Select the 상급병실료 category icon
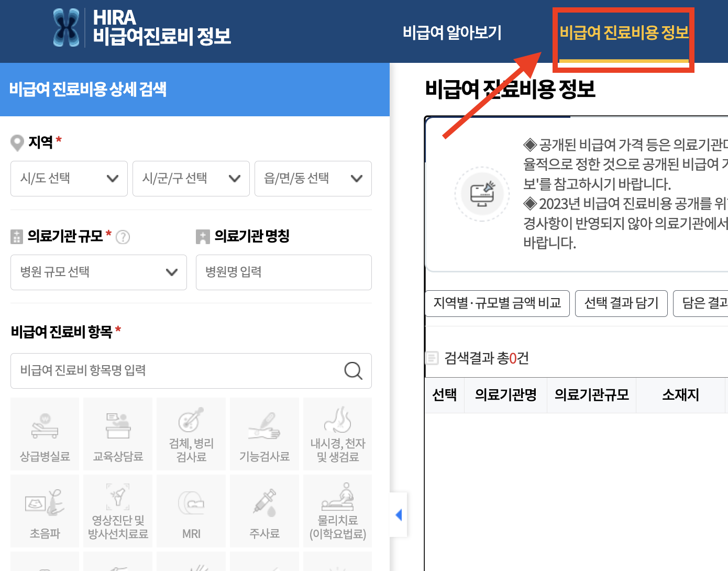The width and height of the screenshot is (728, 571). 45,434
